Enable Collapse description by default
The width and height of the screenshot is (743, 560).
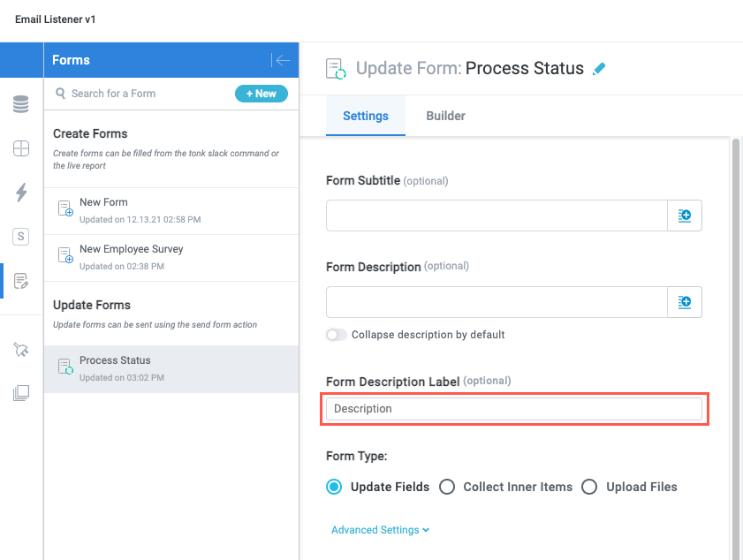tap(336, 336)
